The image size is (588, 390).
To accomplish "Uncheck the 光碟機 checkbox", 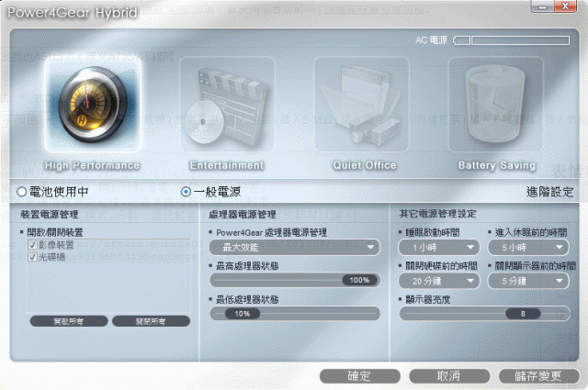I will point(32,257).
